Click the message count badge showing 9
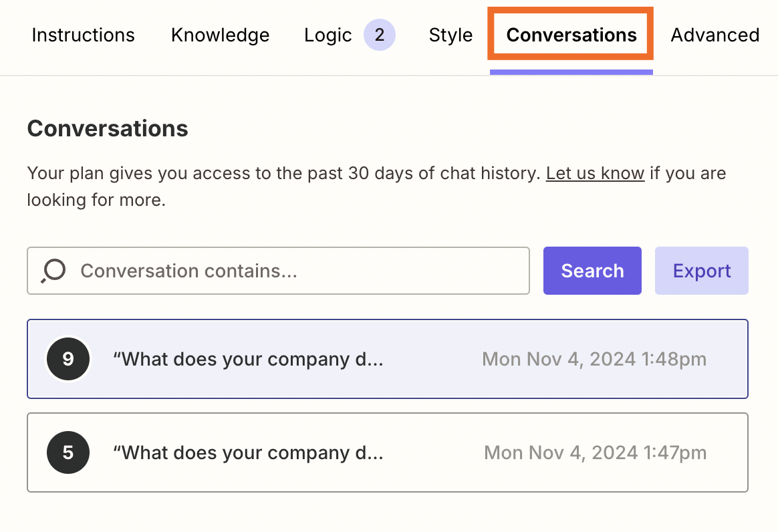This screenshot has height=532, width=778. point(68,359)
